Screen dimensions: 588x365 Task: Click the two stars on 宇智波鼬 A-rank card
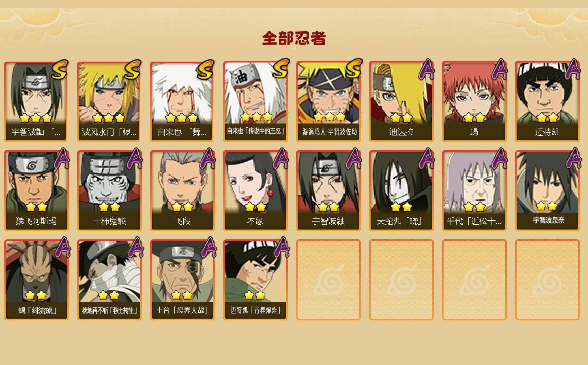tap(328, 207)
